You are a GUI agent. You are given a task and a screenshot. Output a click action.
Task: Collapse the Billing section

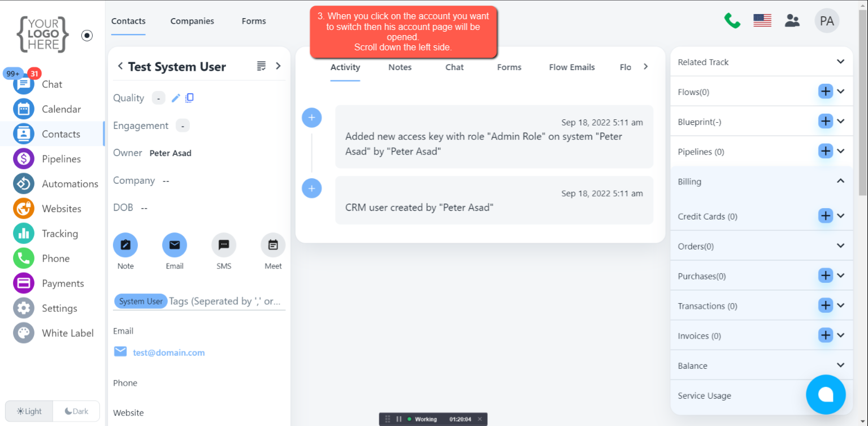click(x=840, y=181)
